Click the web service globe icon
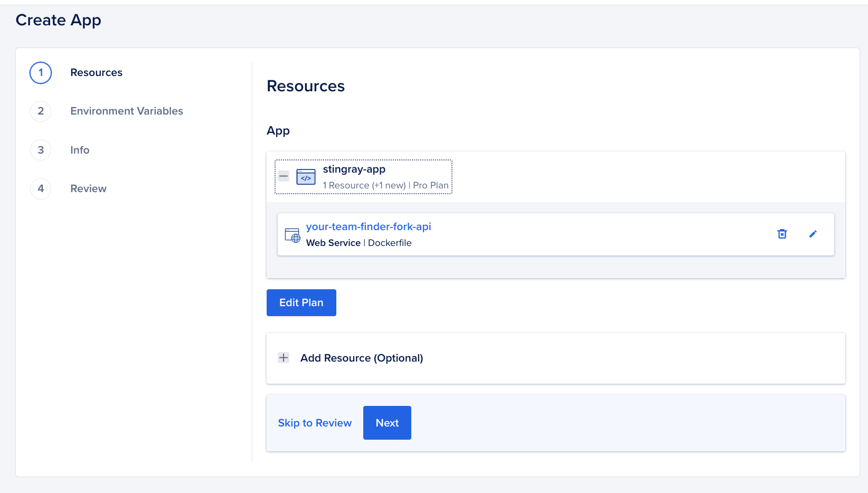Screen dimensions: 868x493 pos(293,235)
